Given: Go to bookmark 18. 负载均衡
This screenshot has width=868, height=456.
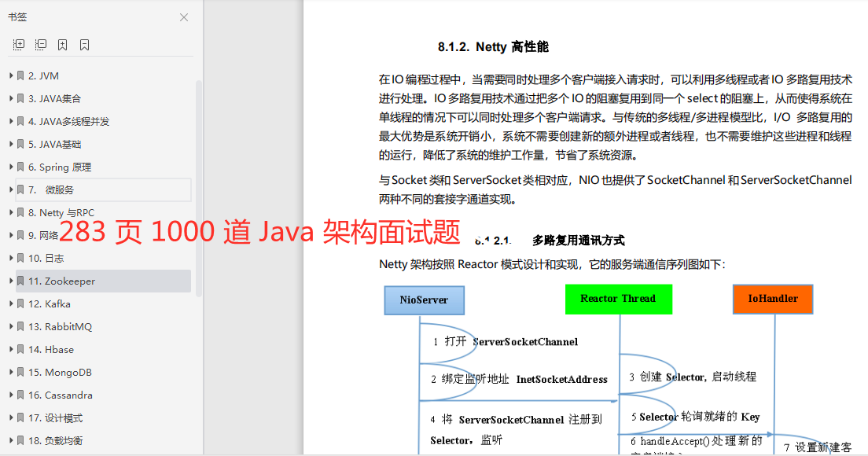Looking at the screenshot, I should coord(55,441).
